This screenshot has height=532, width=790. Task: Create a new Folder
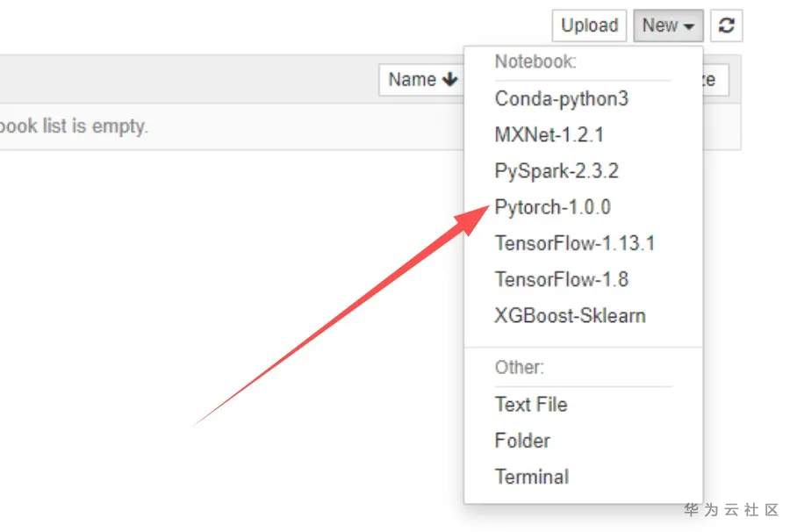pyautogui.click(x=522, y=441)
